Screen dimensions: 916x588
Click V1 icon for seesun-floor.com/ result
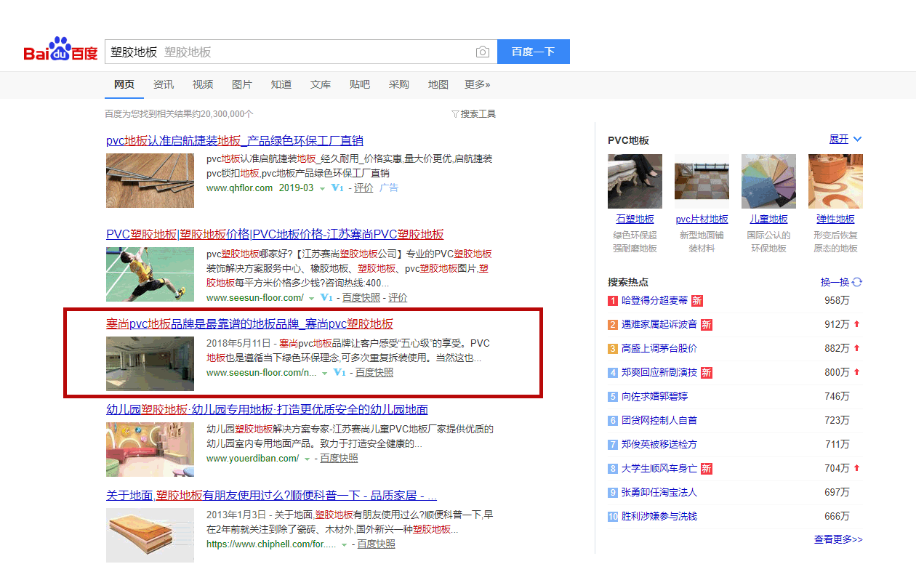point(326,297)
